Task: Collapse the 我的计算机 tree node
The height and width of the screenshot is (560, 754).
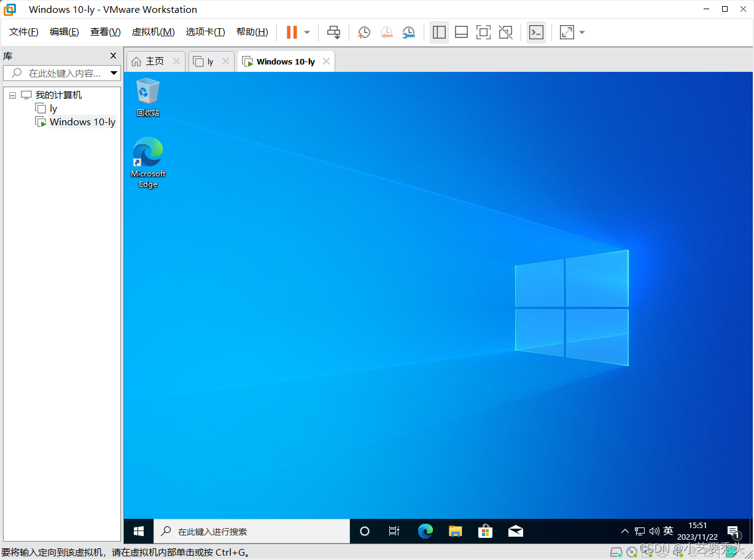Action: tap(12, 95)
